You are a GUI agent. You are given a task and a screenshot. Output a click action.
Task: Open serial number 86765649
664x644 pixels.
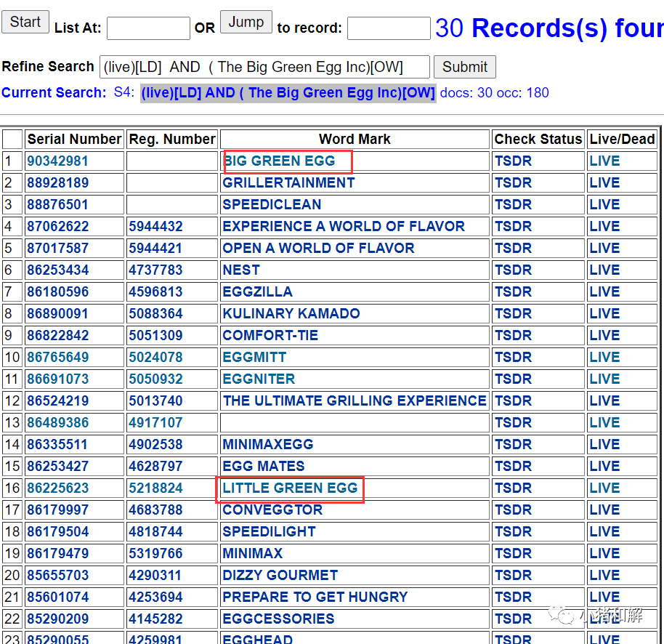57,358
